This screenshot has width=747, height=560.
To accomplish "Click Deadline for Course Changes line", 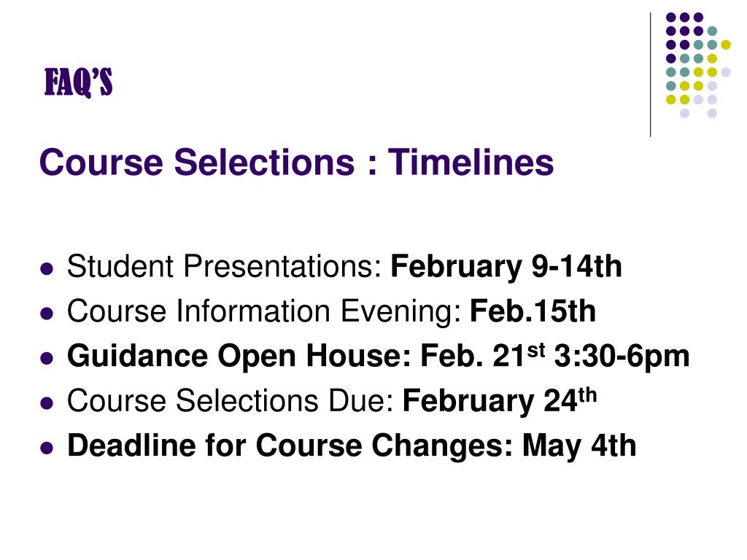I will coord(352,446).
